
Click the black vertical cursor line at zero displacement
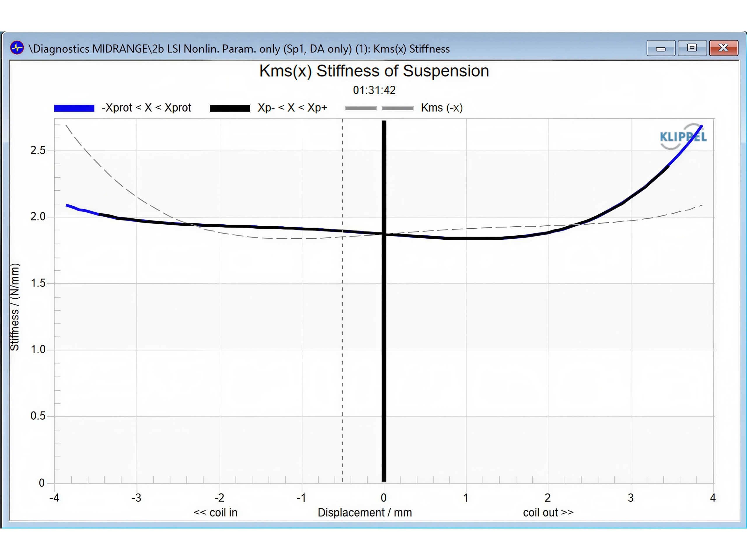[384, 301]
